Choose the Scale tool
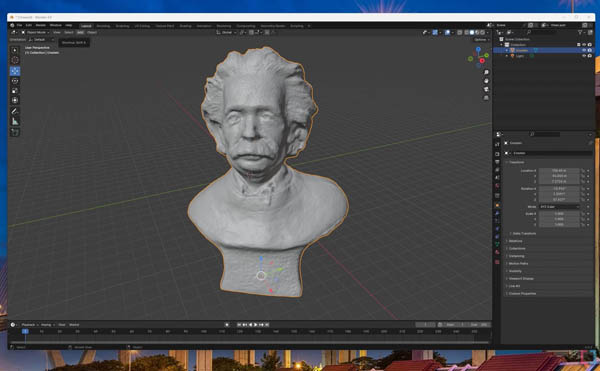Viewport: 600px width, 371px height. coord(15,91)
